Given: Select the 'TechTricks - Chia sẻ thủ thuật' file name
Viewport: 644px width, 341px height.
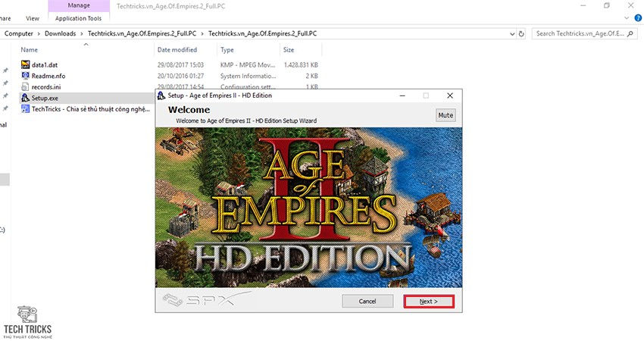Looking at the screenshot, I should pos(91,109).
